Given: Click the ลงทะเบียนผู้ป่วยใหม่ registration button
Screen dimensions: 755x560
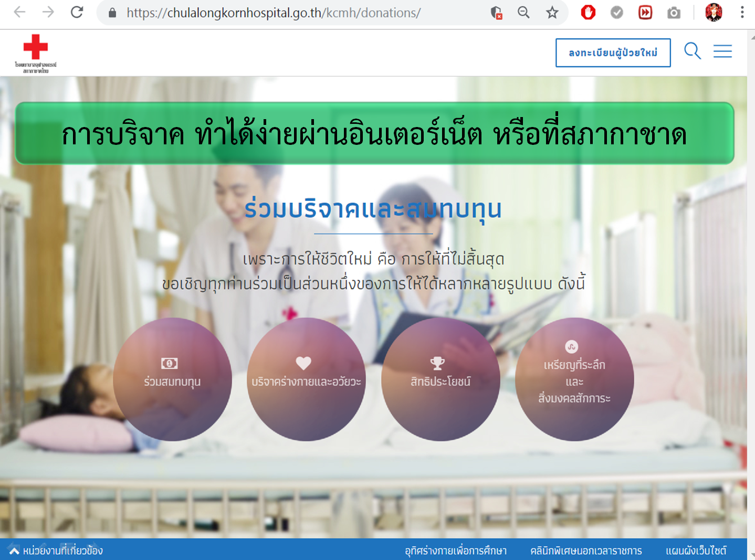Looking at the screenshot, I should click(x=613, y=52).
